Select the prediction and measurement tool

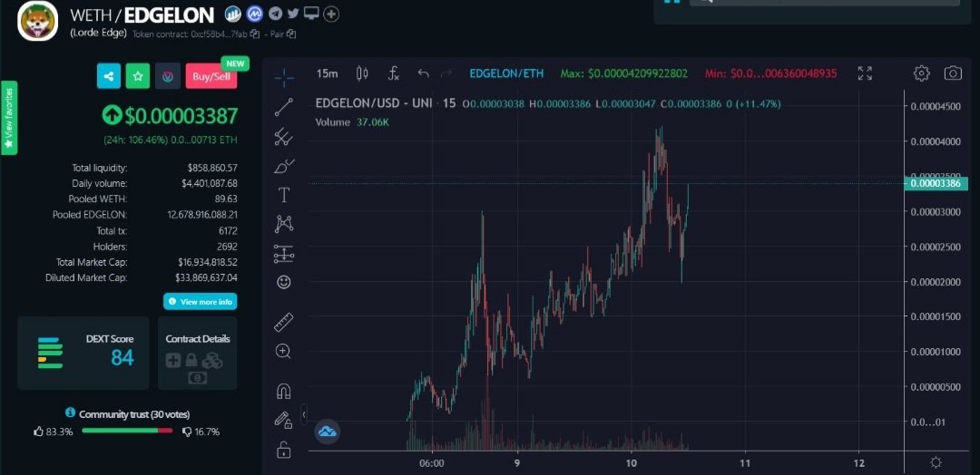tap(284, 254)
